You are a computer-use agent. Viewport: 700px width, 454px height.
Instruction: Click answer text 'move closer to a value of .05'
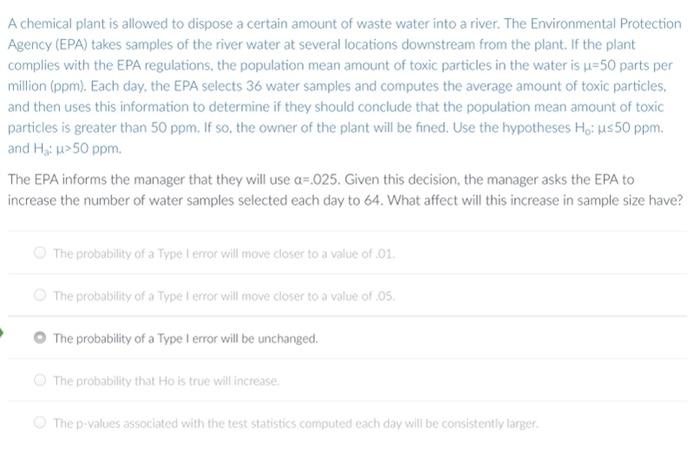317,296
